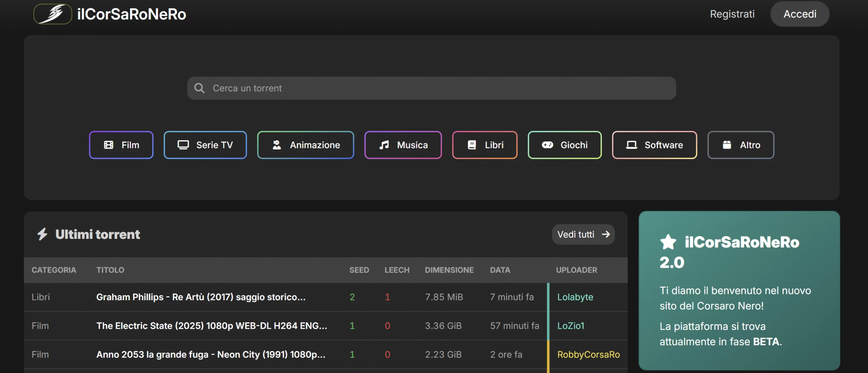Click the Lolabyte uploader name
Screen dimensions: 868x373
tap(575, 297)
